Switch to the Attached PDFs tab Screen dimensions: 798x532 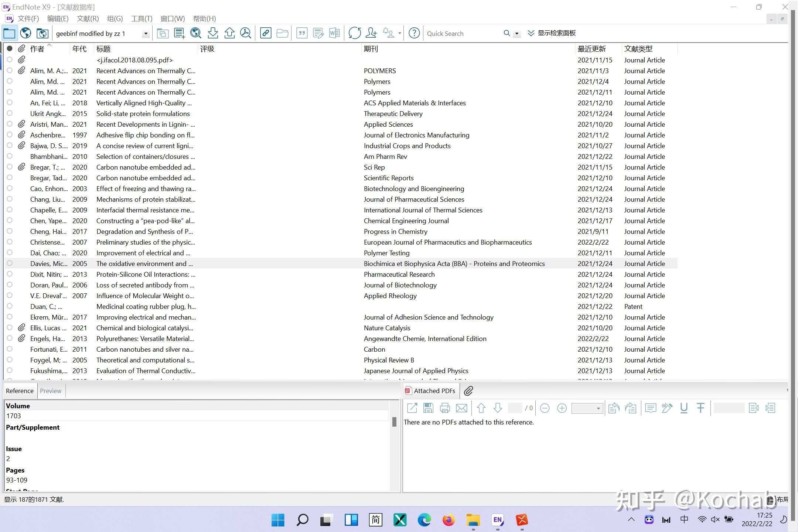(431, 391)
